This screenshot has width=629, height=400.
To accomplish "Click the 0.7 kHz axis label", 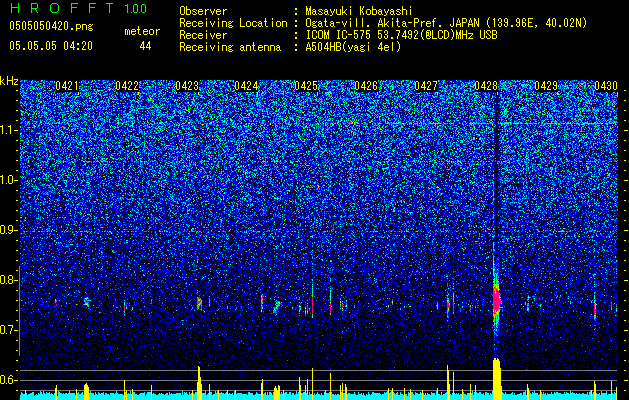I will click(x=9, y=330).
